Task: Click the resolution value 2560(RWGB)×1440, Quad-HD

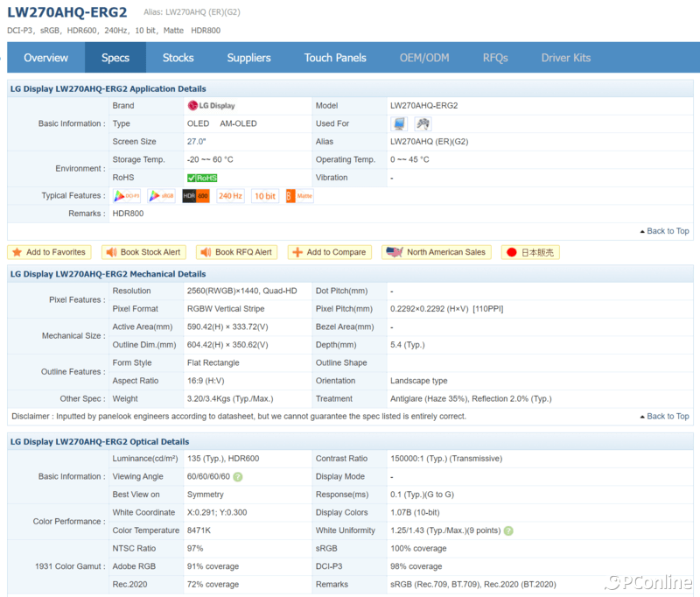Action: click(x=242, y=291)
